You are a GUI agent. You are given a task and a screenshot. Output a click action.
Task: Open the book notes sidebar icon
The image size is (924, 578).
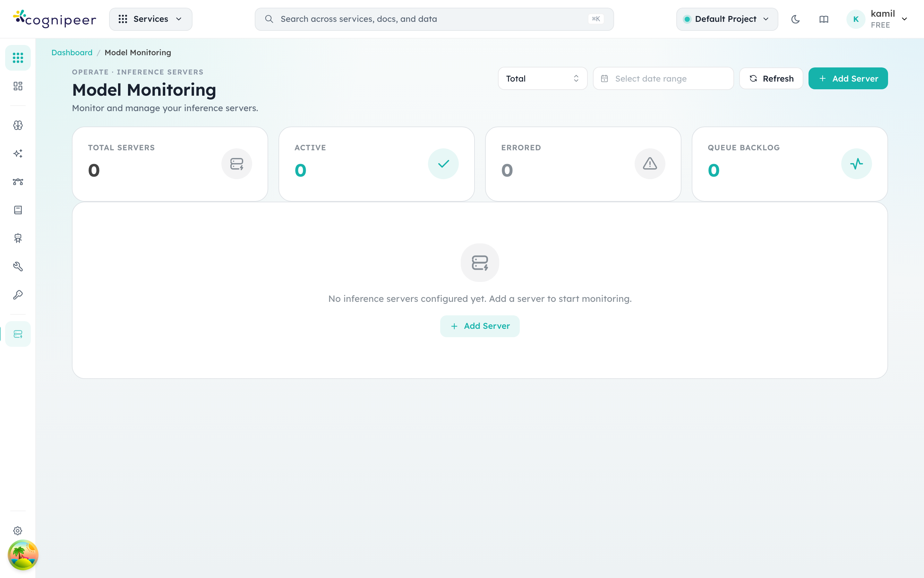tap(18, 210)
